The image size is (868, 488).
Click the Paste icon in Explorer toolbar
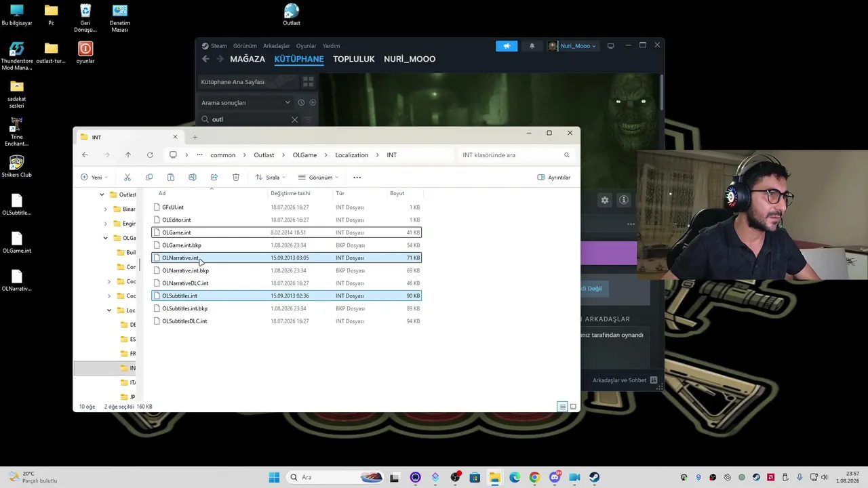coord(171,178)
